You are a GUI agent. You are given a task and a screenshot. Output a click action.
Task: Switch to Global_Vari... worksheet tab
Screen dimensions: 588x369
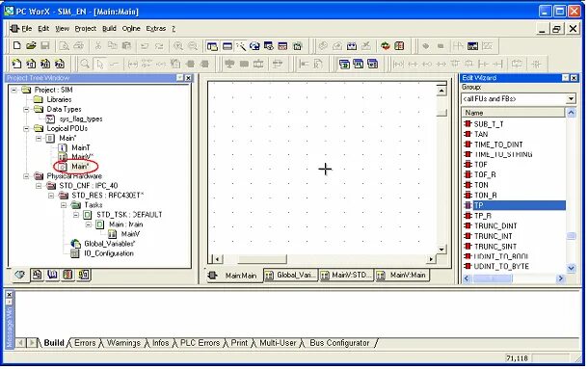291,276
